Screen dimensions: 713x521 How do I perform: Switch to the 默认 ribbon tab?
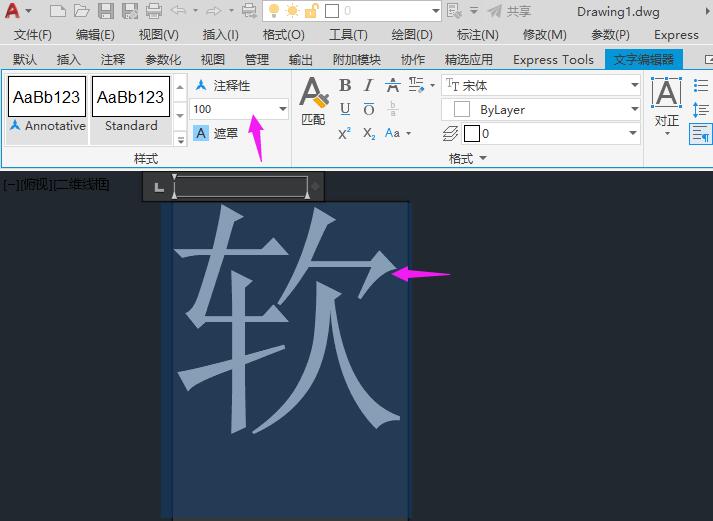(25, 60)
